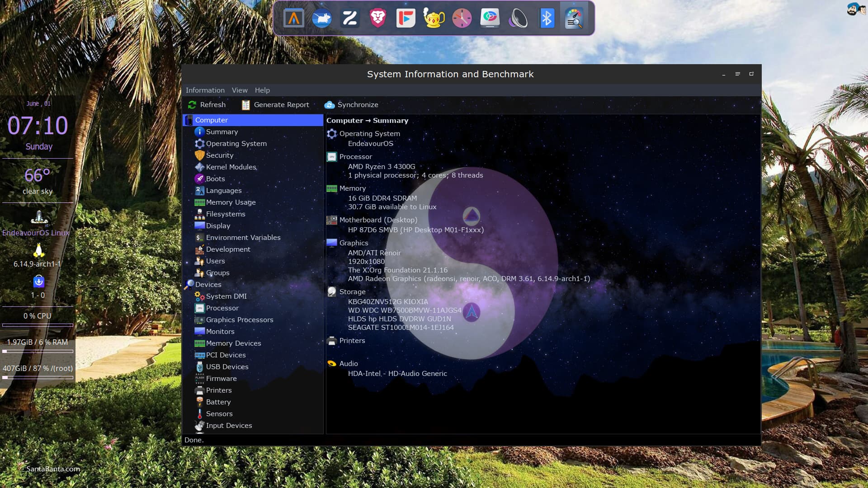
Task: Select Security shield entry in sidebar
Action: tap(220, 155)
